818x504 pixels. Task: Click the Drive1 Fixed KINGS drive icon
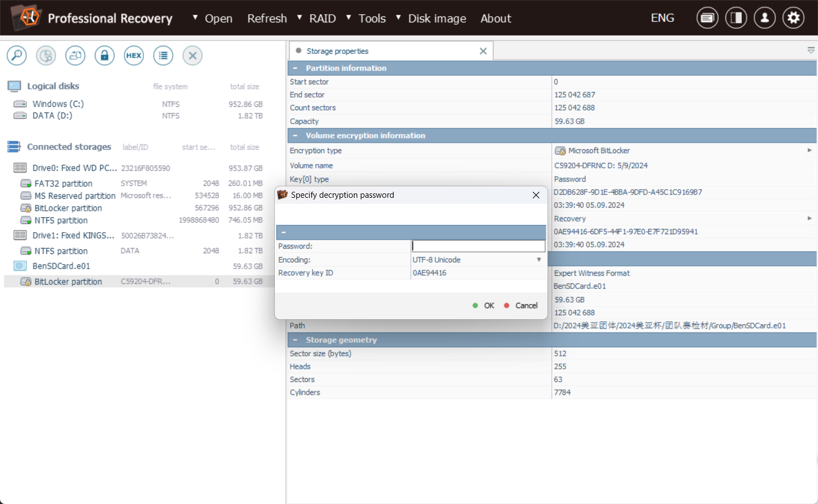20,235
